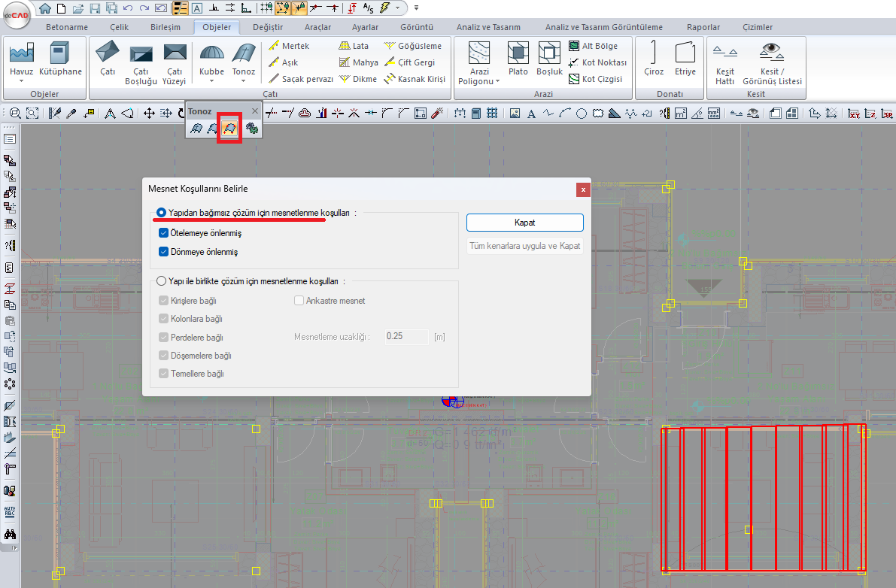Click the Move (four-arrow) icon

149,113
